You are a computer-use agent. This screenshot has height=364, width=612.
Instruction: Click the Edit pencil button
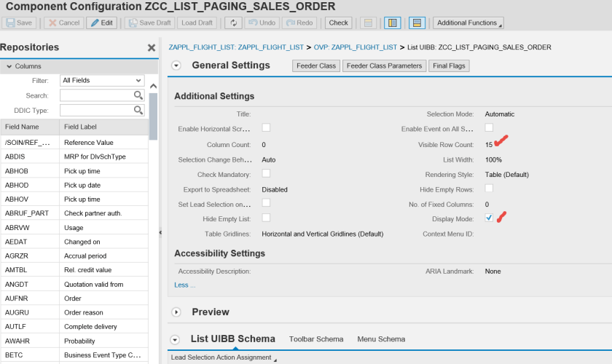click(101, 23)
